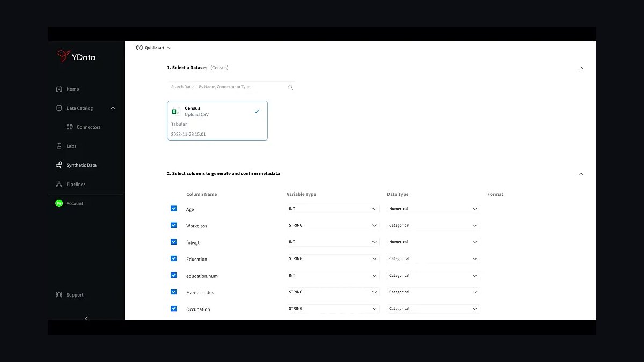Viewport: 644px width, 362px height.
Task: Click the green checkmark on Census card
Action: tap(257, 111)
